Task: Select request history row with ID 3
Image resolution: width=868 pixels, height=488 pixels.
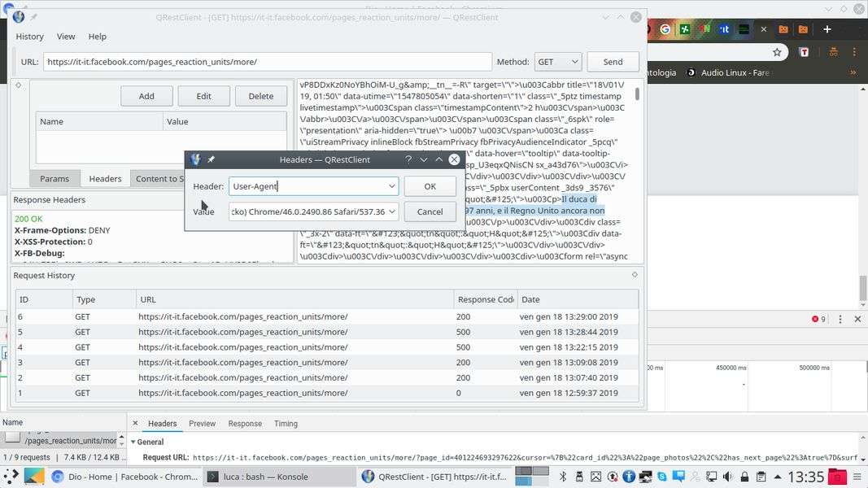Action: [326, 363]
